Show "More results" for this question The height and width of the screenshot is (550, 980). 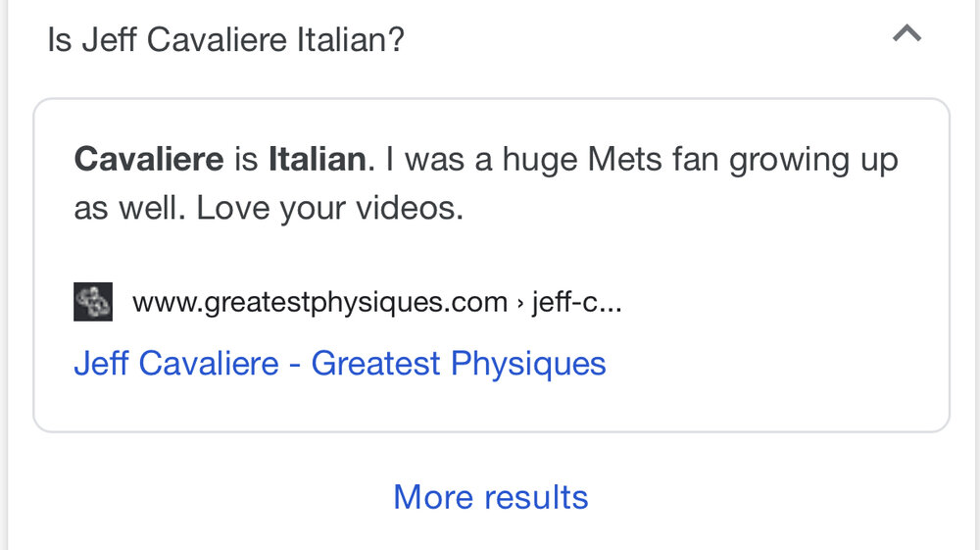coord(490,497)
